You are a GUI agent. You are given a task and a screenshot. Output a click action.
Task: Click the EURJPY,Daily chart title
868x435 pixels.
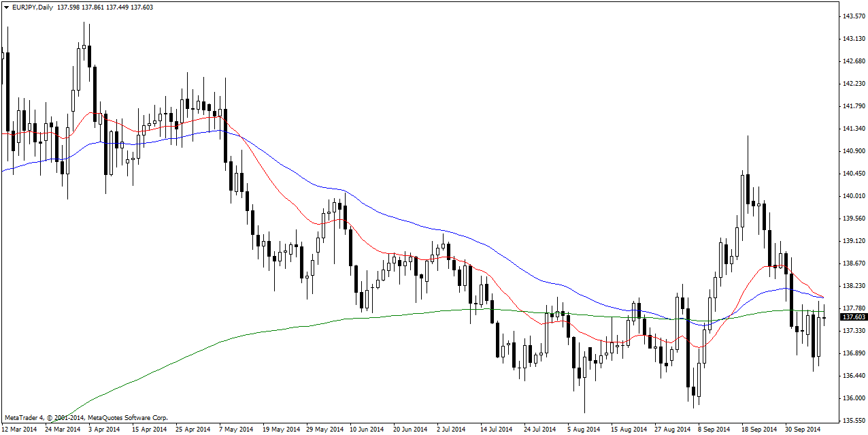tap(35, 7)
